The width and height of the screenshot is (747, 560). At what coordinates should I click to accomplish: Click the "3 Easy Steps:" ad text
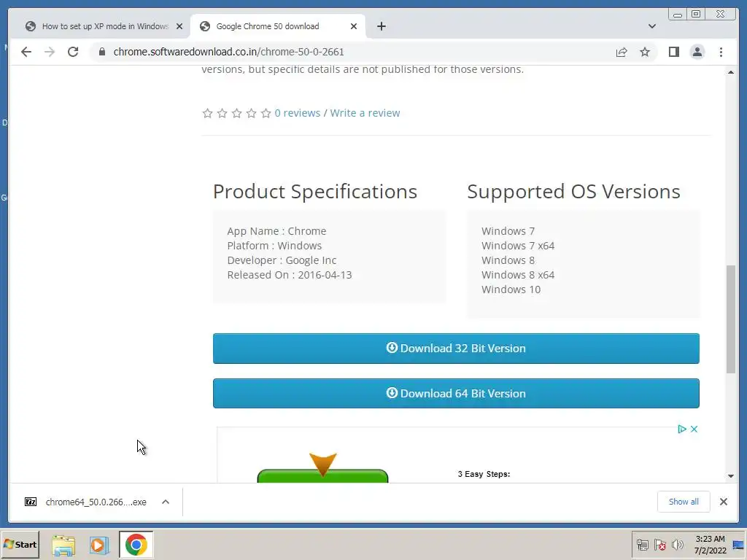(x=484, y=474)
